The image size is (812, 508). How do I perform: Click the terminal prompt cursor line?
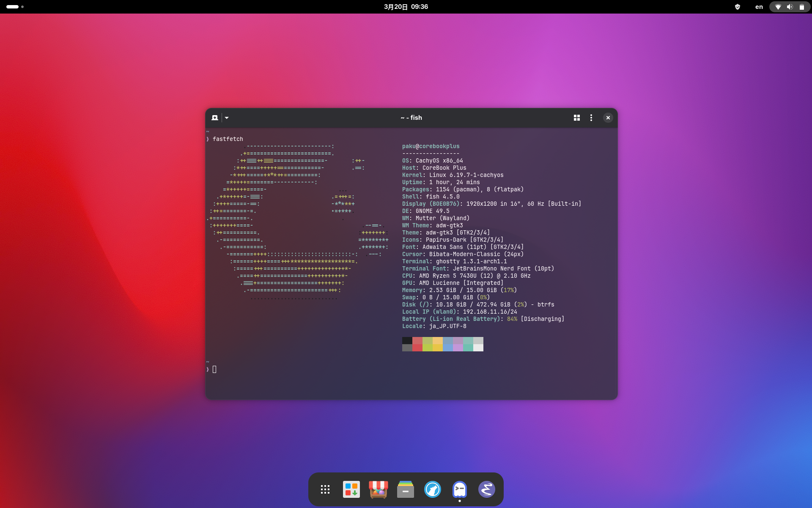pos(214,370)
